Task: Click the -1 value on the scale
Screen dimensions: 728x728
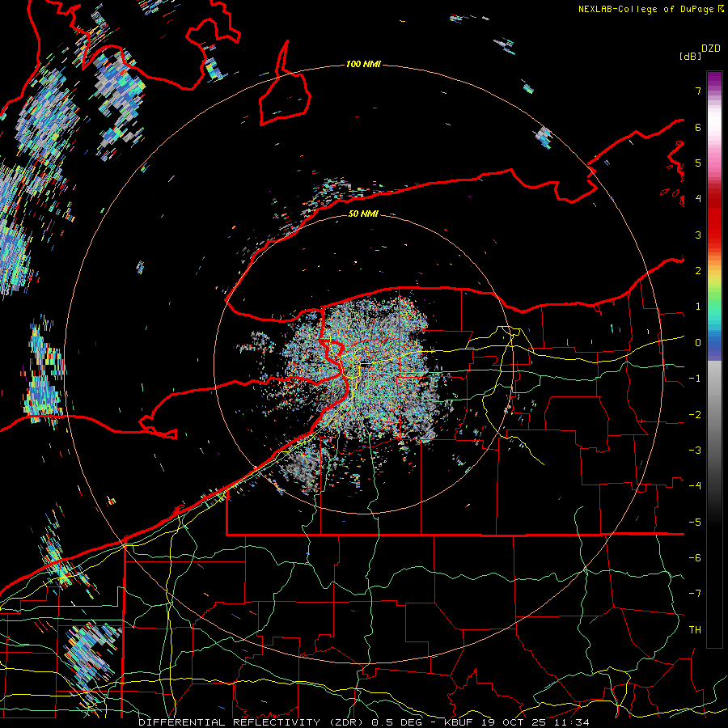Action: point(695,379)
